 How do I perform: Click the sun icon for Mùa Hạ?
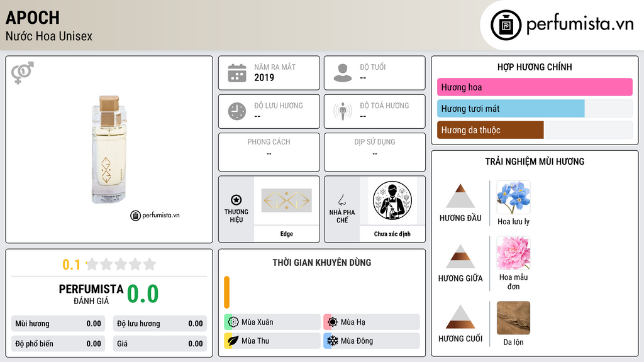[x=333, y=322]
